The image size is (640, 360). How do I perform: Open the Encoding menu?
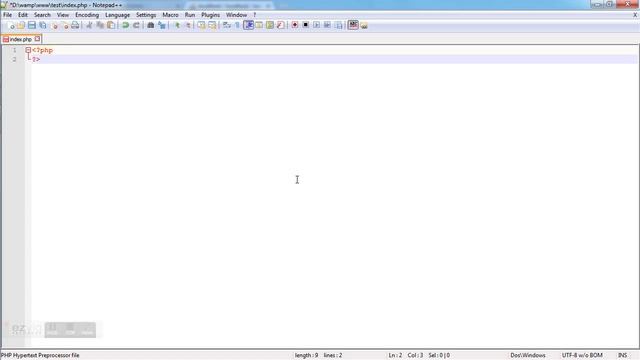87,15
